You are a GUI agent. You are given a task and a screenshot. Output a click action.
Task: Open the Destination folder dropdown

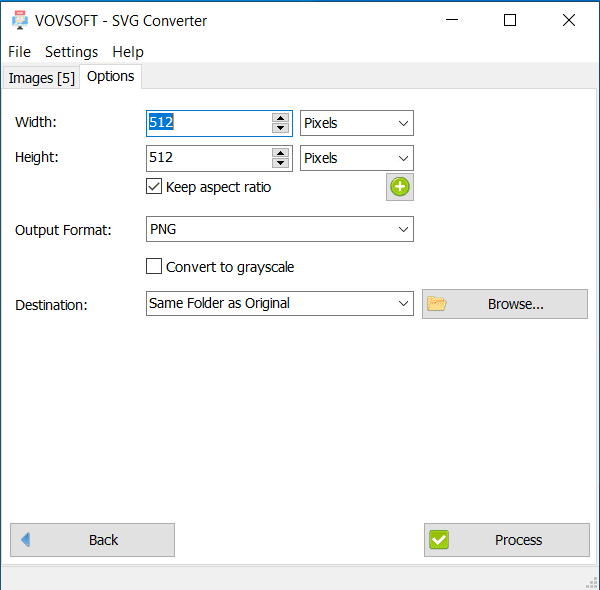click(x=280, y=303)
